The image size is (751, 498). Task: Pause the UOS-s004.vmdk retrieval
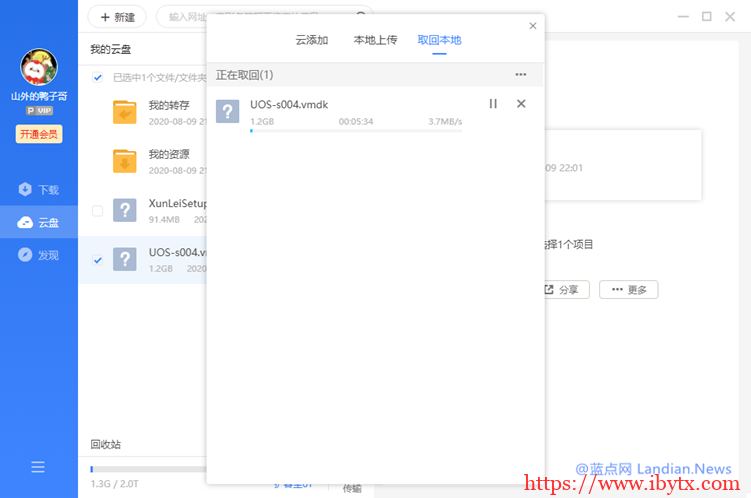[492, 104]
